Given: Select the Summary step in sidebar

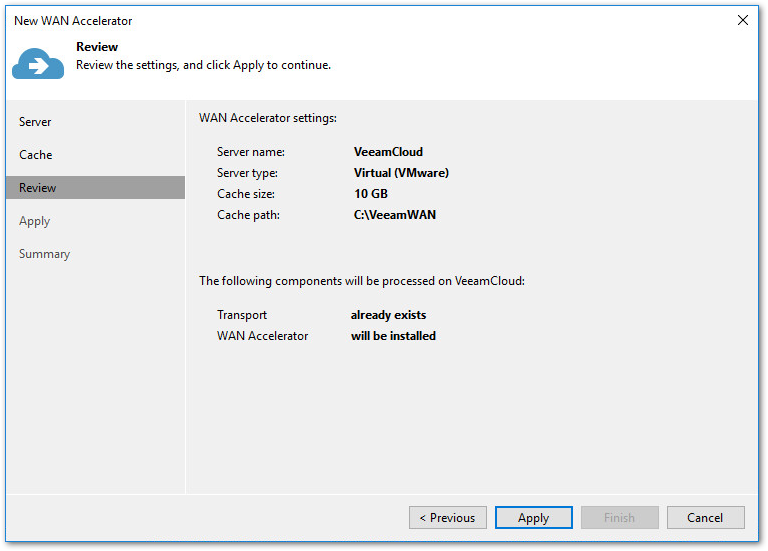Looking at the screenshot, I should click(44, 254).
